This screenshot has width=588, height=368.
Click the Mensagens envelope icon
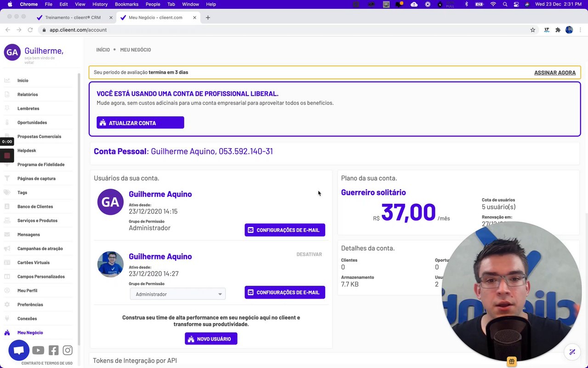(7, 235)
